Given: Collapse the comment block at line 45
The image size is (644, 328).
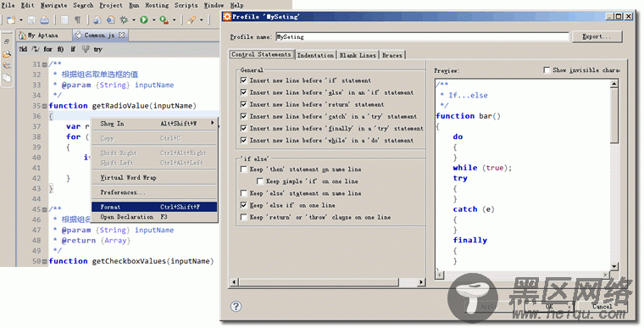Looking at the screenshot, I should point(44,209).
